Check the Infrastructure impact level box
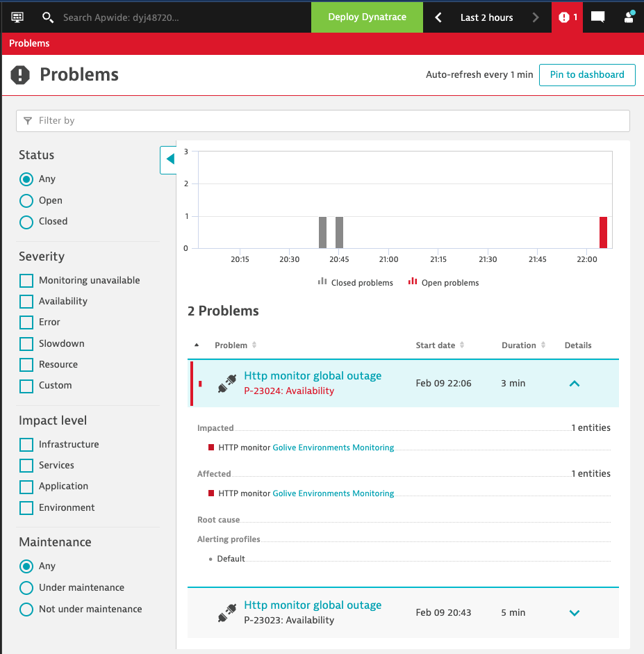This screenshot has height=654, width=644. click(x=26, y=445)
